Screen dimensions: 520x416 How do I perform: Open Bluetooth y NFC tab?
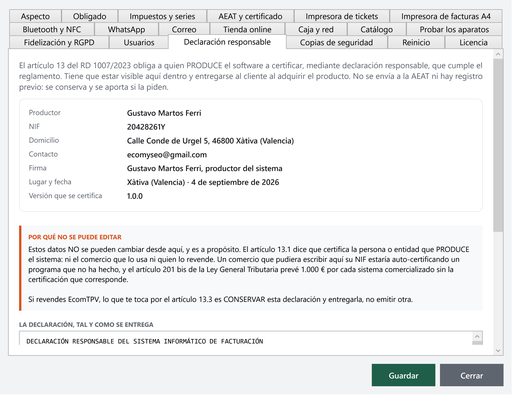click(52, 29)
